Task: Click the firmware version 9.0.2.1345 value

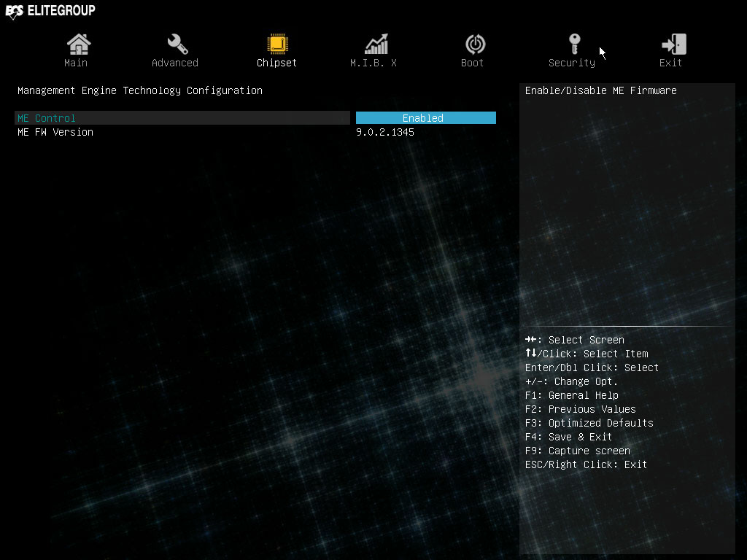Action: click(x=385, y=132)
